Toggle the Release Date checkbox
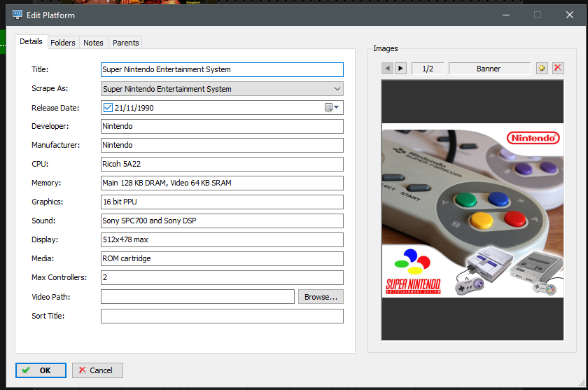 [x=108, y=108]
